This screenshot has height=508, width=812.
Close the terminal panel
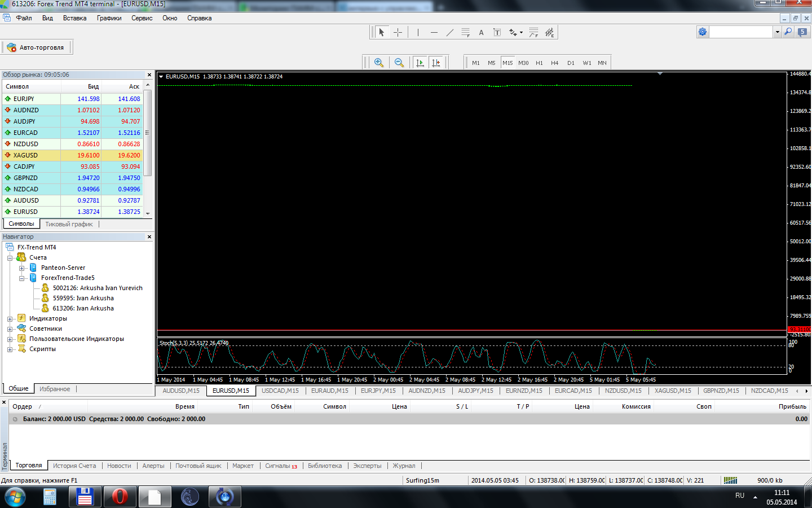[x=4, y=402]
